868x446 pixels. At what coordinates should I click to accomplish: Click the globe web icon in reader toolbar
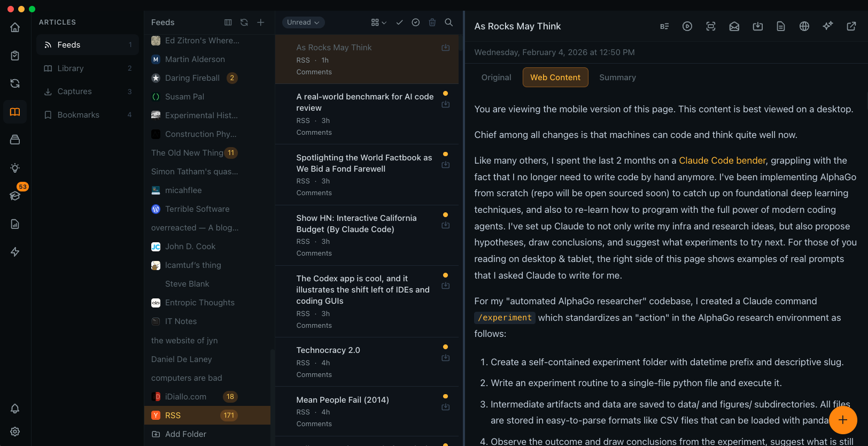click(804, 26)
